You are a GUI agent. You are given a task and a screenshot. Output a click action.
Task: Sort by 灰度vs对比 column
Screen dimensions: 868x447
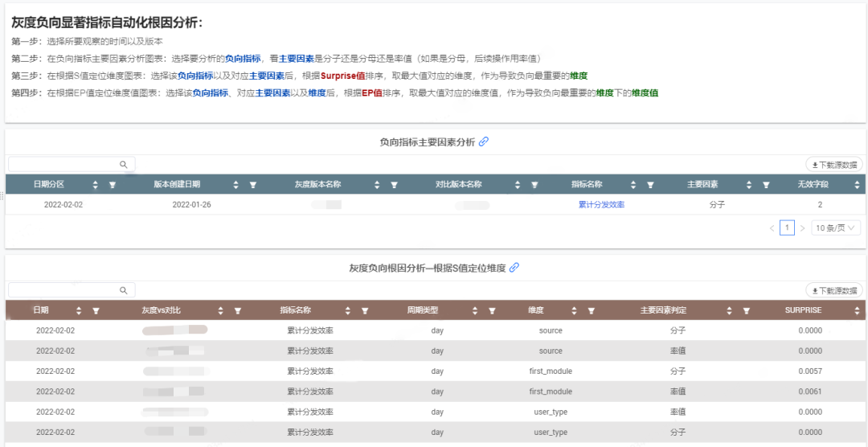click(x=221, y=311)
